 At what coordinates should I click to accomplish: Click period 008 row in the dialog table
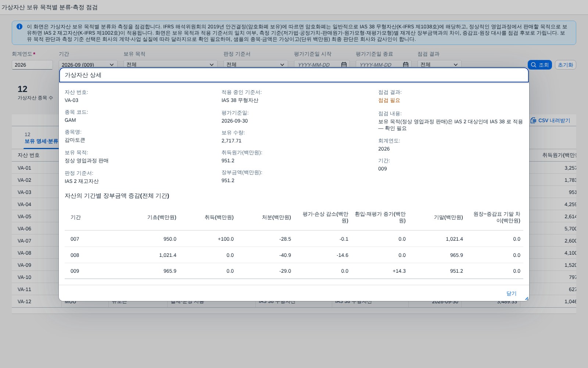pyautogui.click(x=294, y=255)
